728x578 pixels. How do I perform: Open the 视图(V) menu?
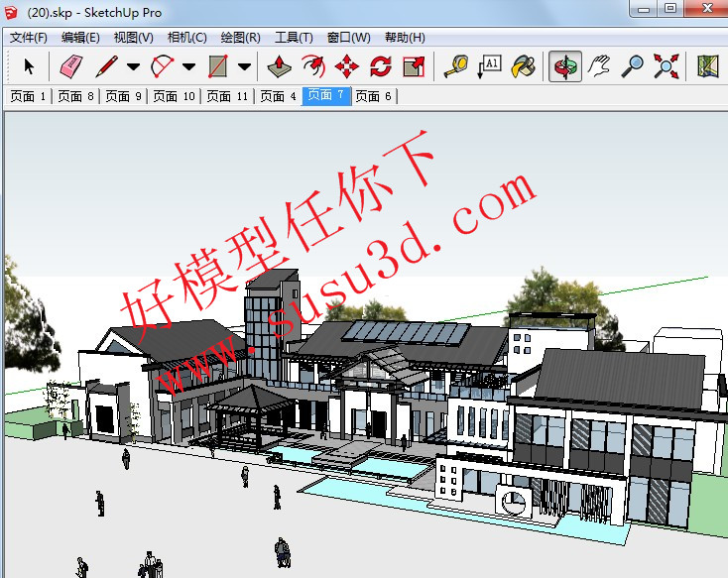[x=133, y=38]
